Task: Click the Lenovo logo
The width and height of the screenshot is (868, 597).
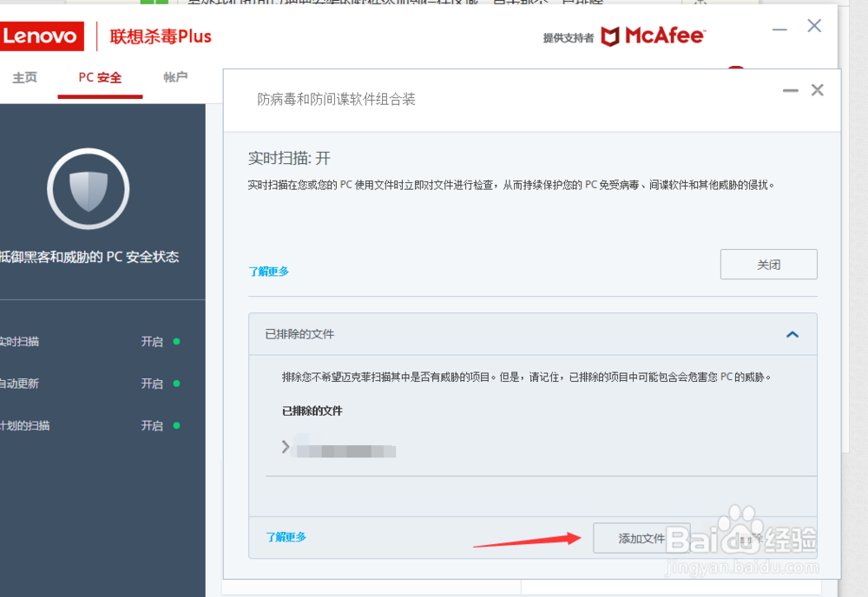Action: [41, 36]
